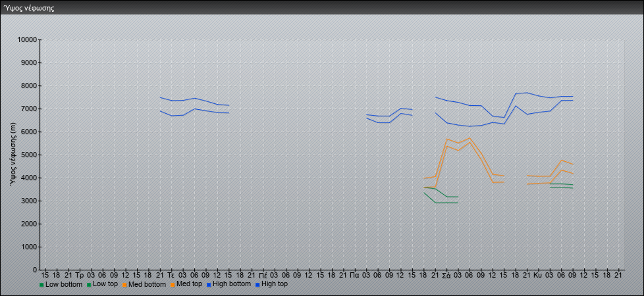Click the 5000 y-axis label
The width and height of the screenshot is (644, 296).
[29, 155]
